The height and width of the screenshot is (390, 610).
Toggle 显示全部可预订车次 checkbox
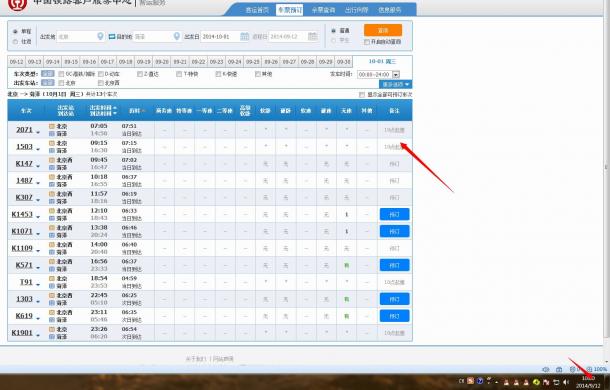coord(362,95)
